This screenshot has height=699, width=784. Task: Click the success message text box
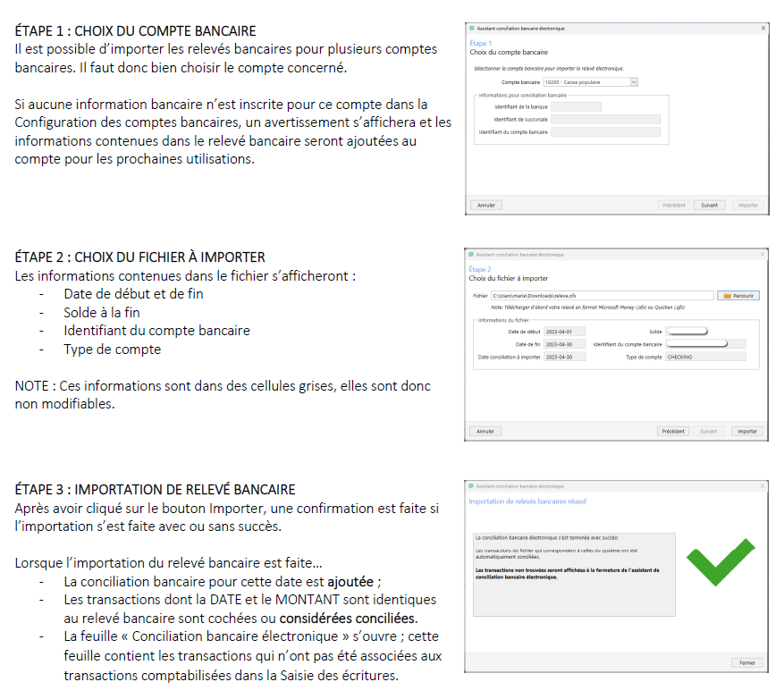574,575
